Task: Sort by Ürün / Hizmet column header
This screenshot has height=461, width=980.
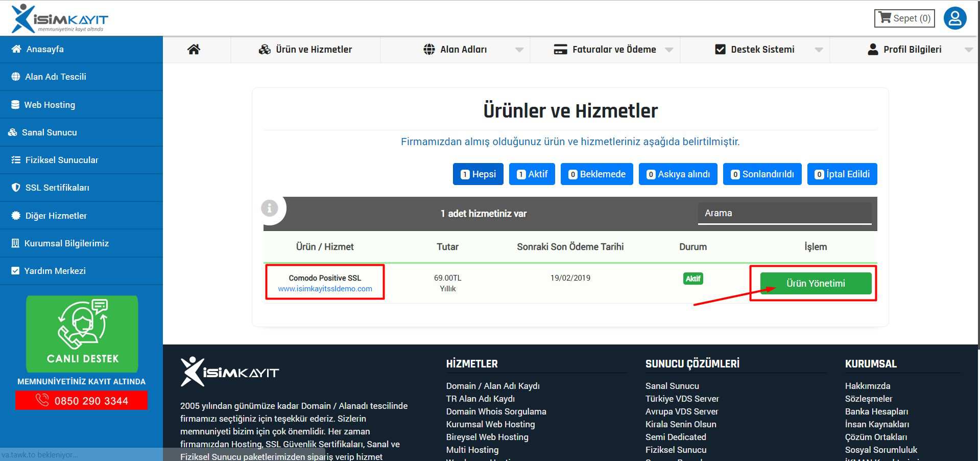Action: click(x=325, y=247)
